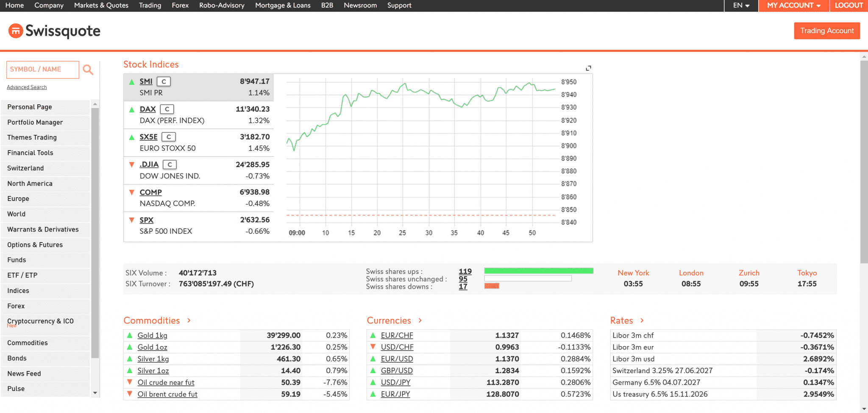This screenshot has width=868, height=413.
Task: Open the Newsroom menu
Action: click(x=360, y=6)
